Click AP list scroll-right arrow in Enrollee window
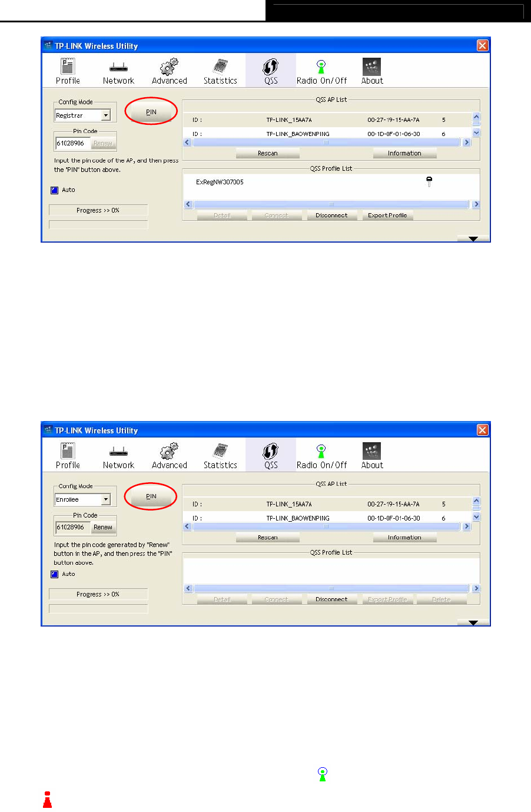 coord(467,526)
